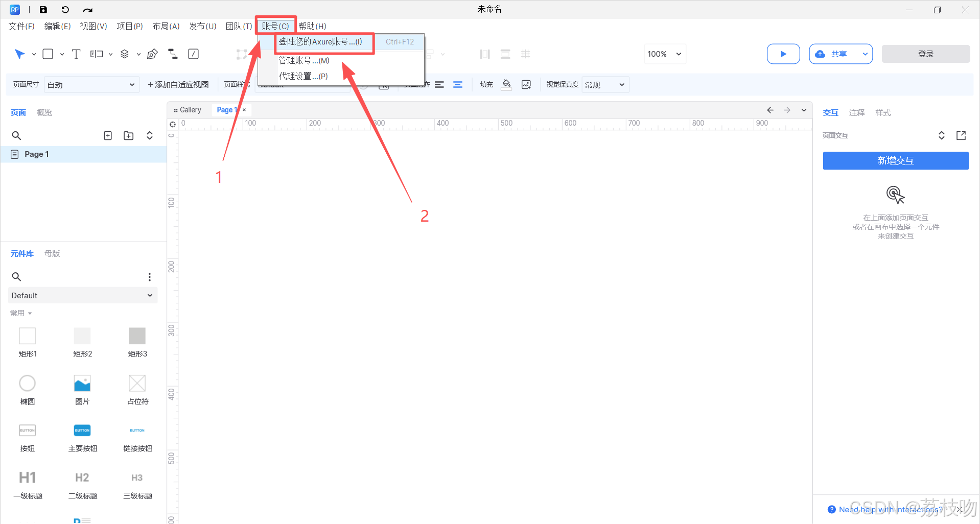Viewport: 980px width, 524px height.
Task: Go to previous tab with left arrow
Action: pos(771,110)
